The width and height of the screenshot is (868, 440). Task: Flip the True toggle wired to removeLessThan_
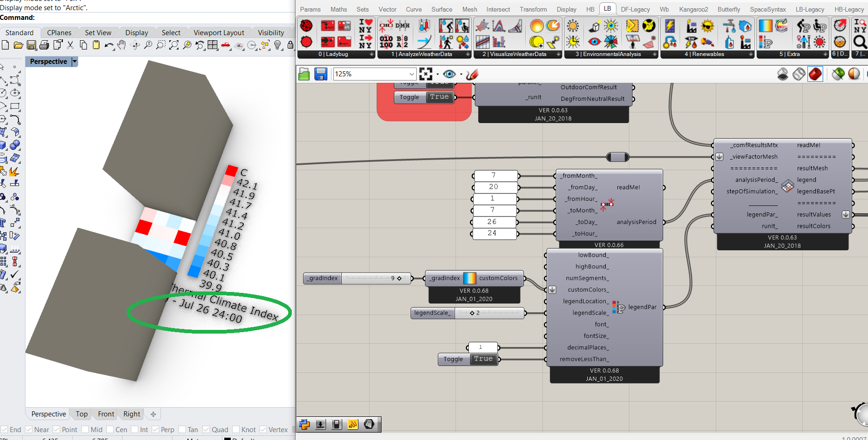pos(483,359)
